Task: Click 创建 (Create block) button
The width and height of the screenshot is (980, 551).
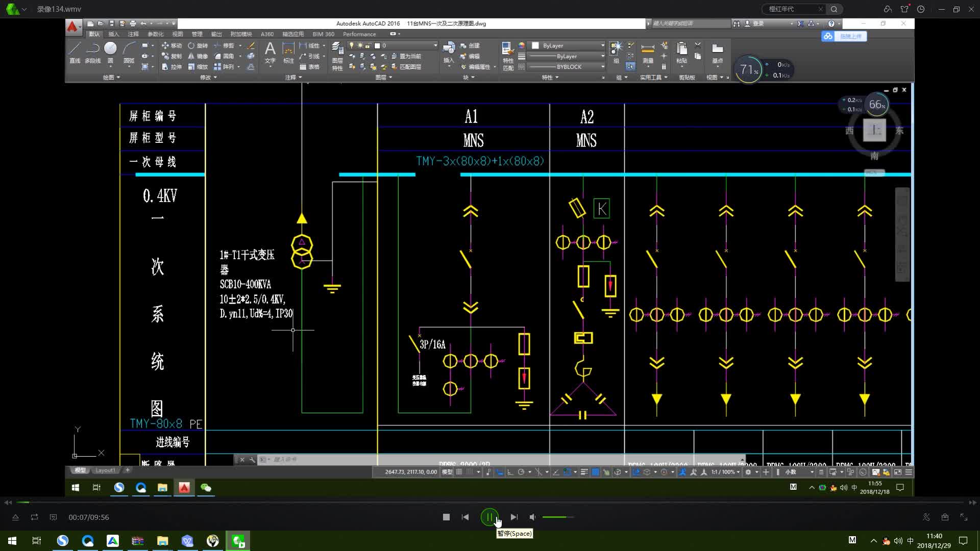Action: 470,45
